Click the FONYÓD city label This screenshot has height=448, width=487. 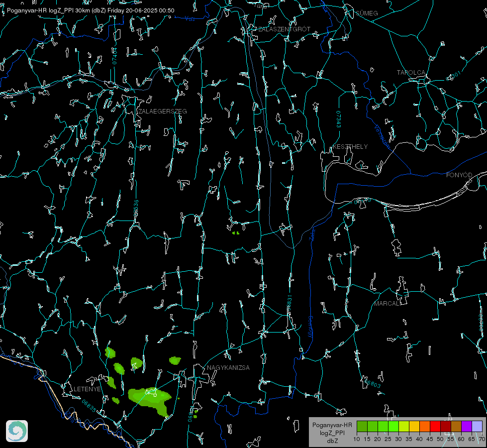[x=459, y=175]
